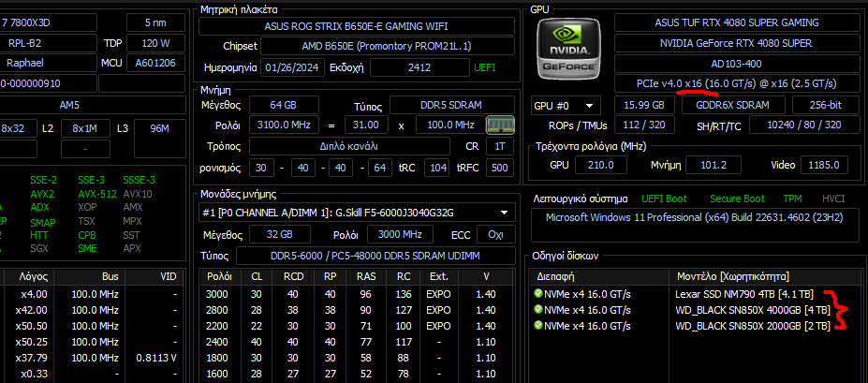
Task: Click the tRFC 500 value
Action: point(499,167)
